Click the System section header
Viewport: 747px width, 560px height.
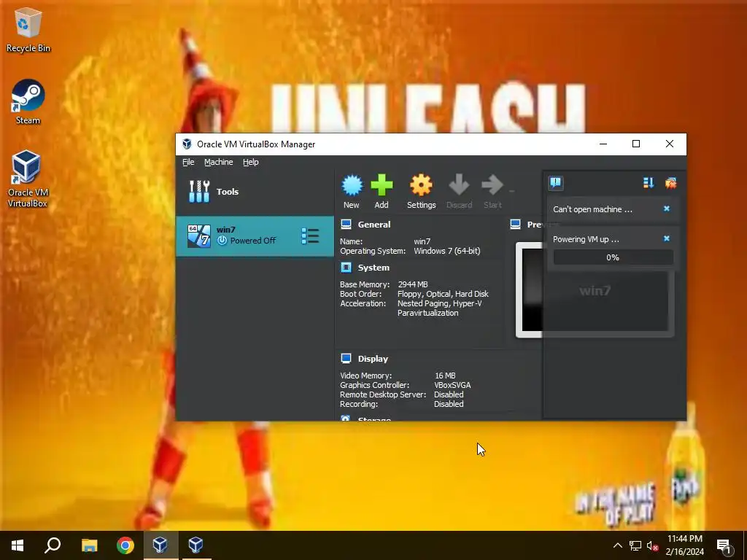pyautogui.click(x=373, y=268)
